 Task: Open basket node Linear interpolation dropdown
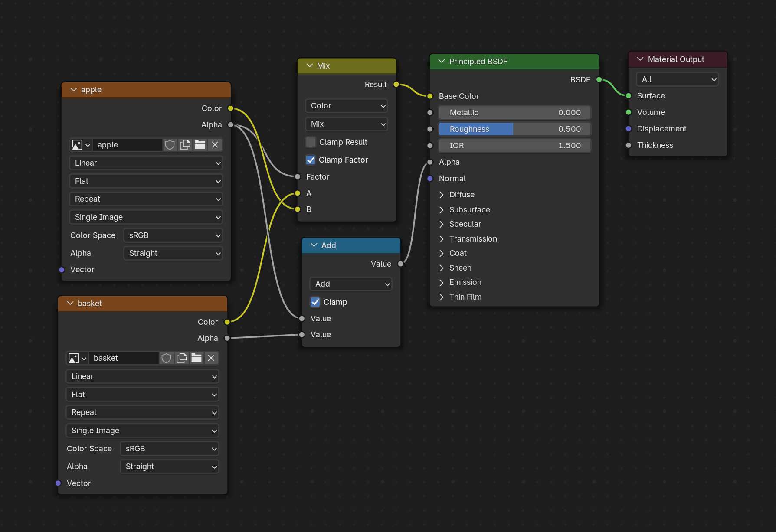click(x=143, y=376)
